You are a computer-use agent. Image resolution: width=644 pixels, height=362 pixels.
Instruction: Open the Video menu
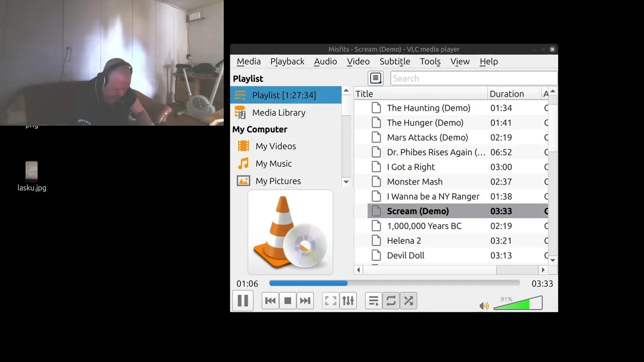(358, 61)
